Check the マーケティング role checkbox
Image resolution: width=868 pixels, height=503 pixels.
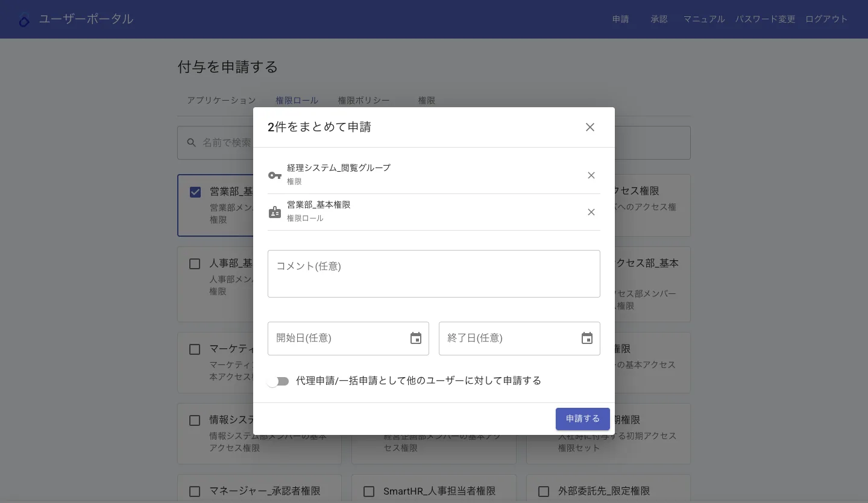[195, 349]
